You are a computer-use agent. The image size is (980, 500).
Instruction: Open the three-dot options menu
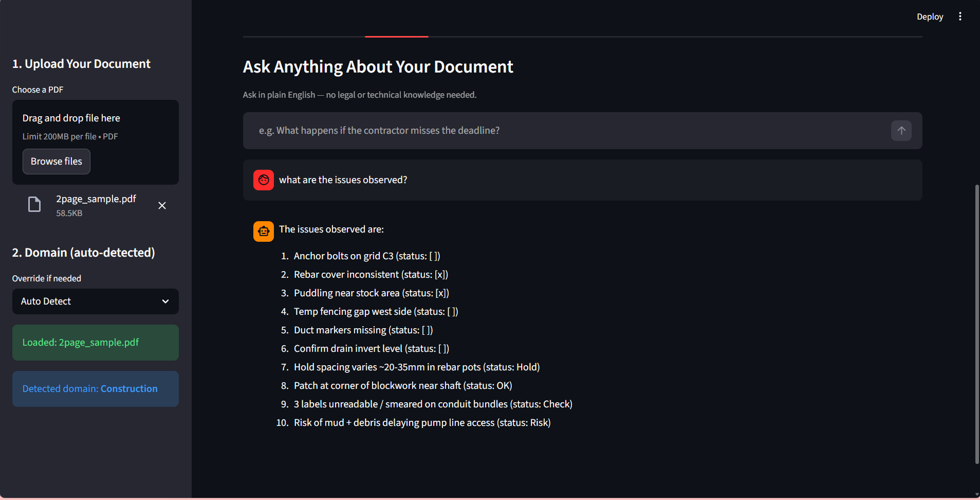point(960,16)
